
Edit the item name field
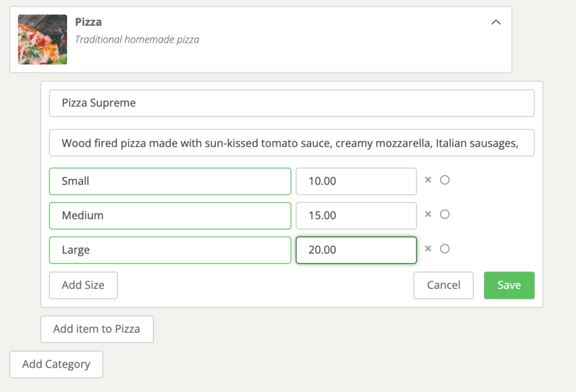click(291, 103)
